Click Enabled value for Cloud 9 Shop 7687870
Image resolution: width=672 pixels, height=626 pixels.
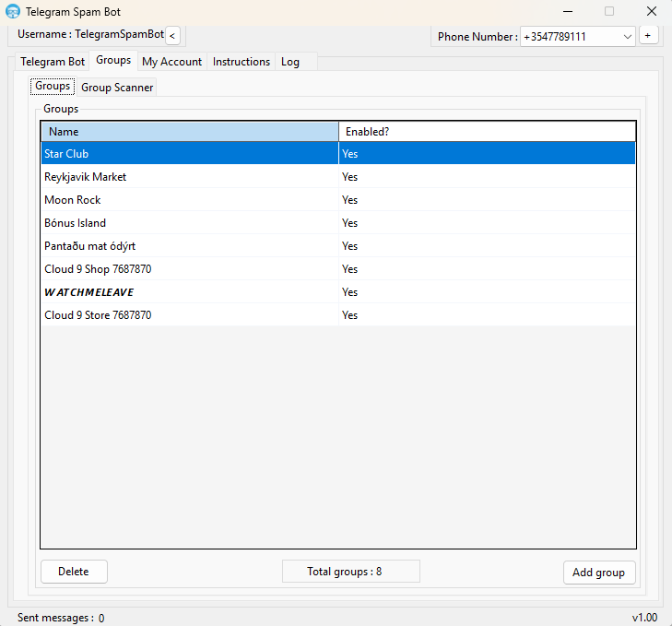point(350,269)
